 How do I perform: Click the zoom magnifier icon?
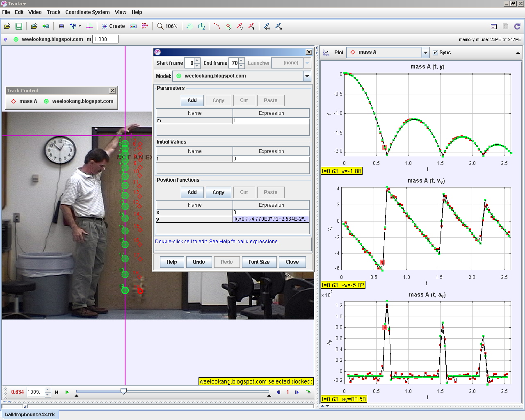pyautogui.click(x=160, y=26)
